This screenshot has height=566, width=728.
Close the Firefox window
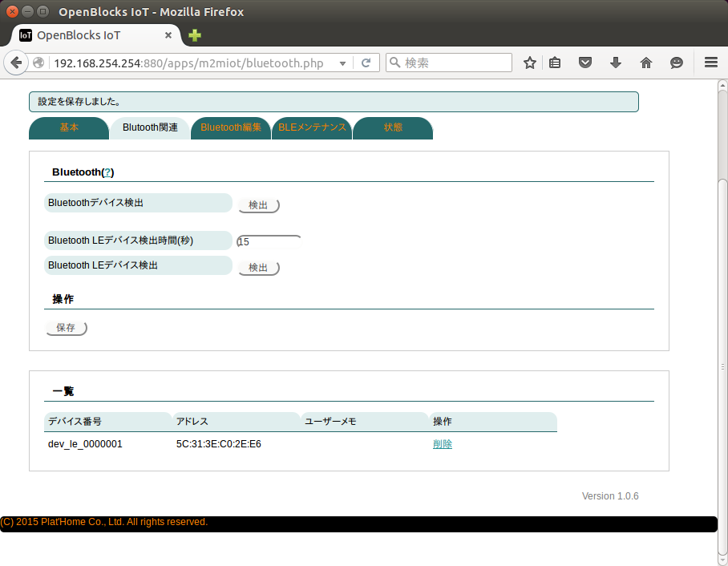(13, 11)
